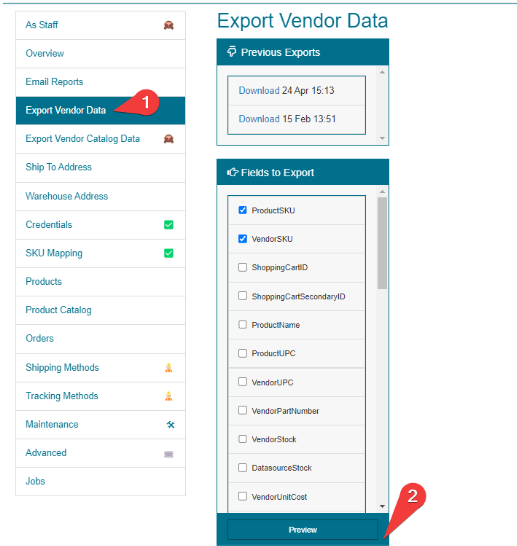This screenshot has width=517, height=546.
Task: Click the Fields to Export scrollbar thumb
Action: coord(382,243)
